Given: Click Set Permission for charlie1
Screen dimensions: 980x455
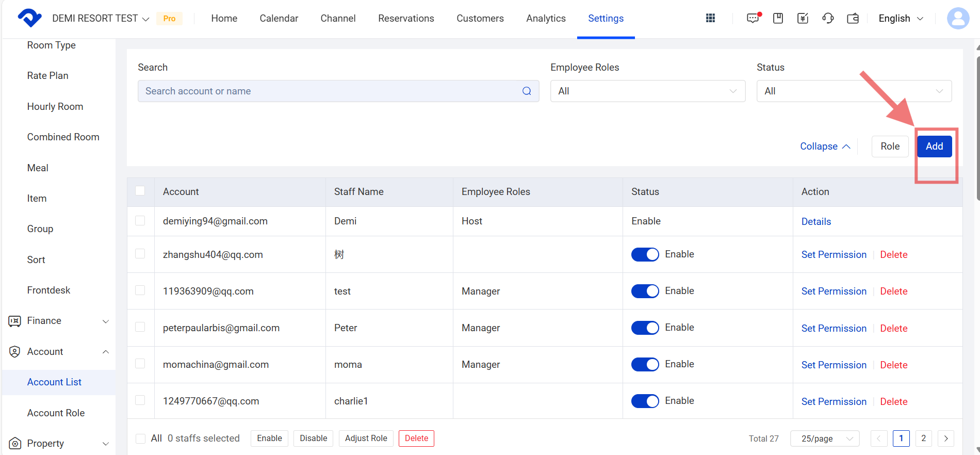Looking at the screenshot, I should click(834, 401).
